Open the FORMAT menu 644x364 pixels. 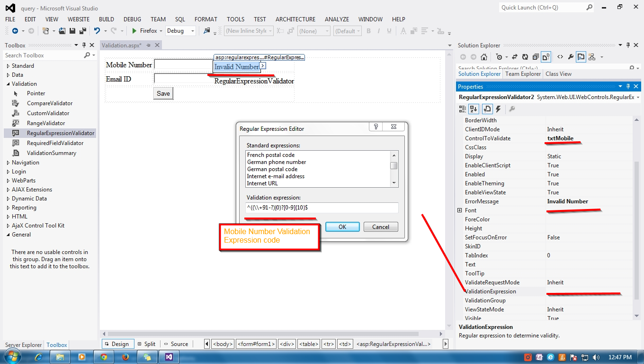tap(206, 19)
